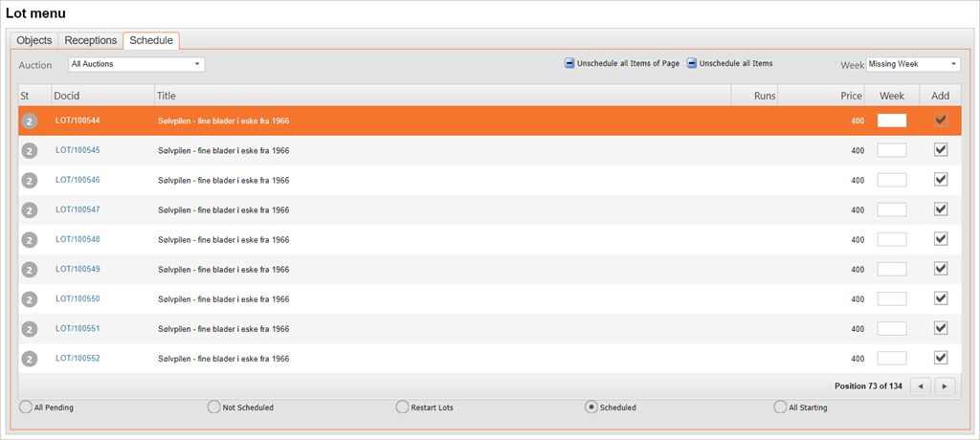Screen dimensions: 980x440
Task: Select the Not Scheduled radio option
Action: click(x=213, y=407)
